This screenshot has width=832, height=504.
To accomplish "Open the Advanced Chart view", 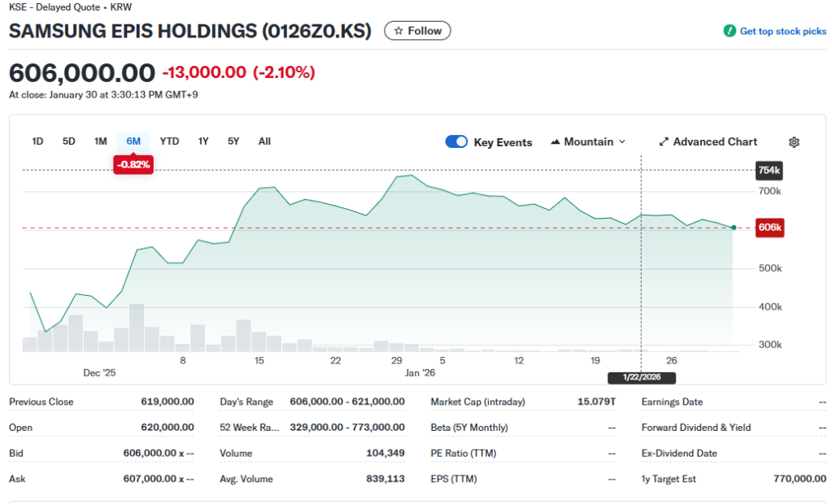I will (714, 142).
